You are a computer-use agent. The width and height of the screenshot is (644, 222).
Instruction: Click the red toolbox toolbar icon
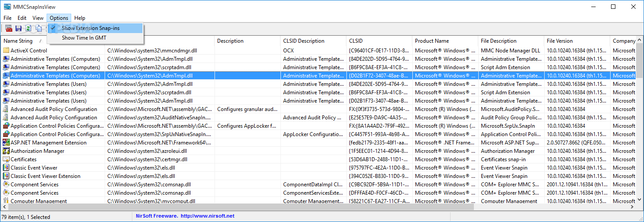(8, 28)
